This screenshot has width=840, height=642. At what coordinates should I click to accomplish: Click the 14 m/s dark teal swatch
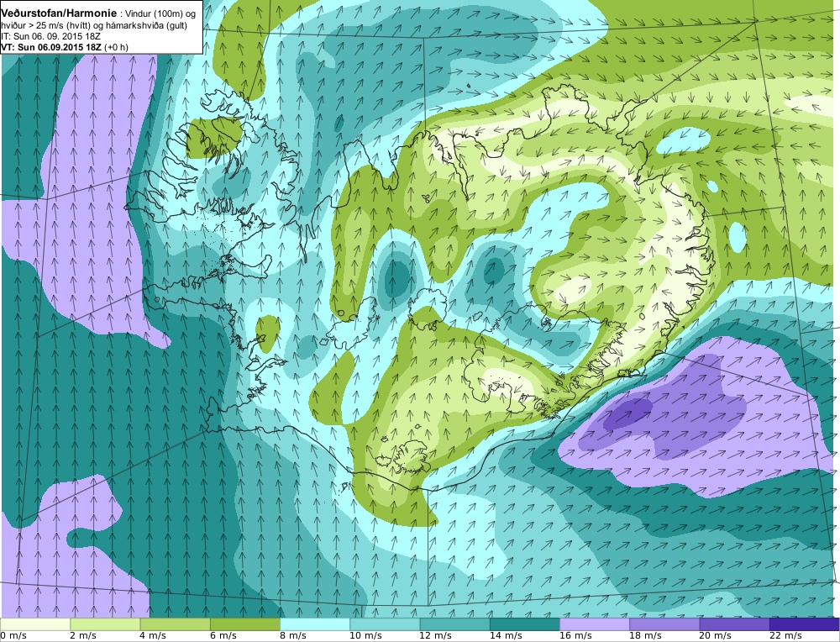tap(524, 624)
